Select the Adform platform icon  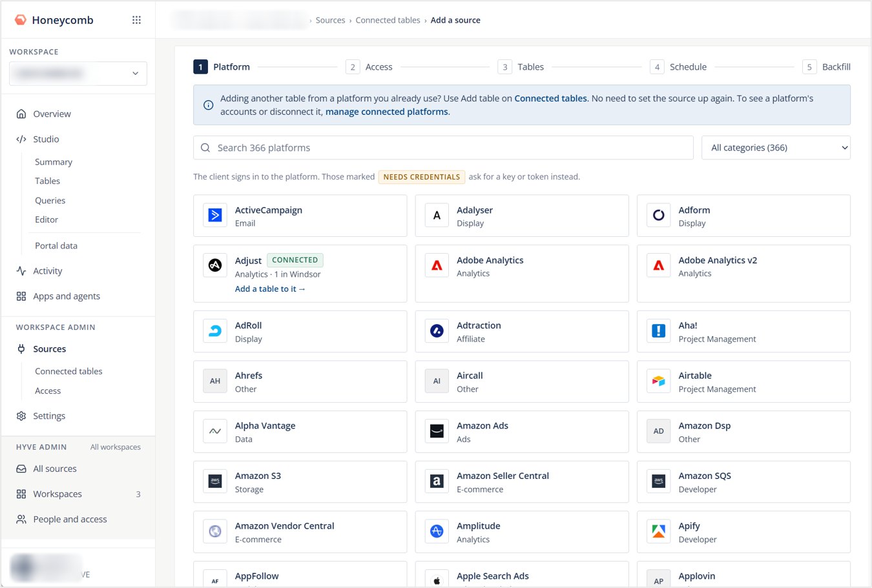tap(658, 216)
